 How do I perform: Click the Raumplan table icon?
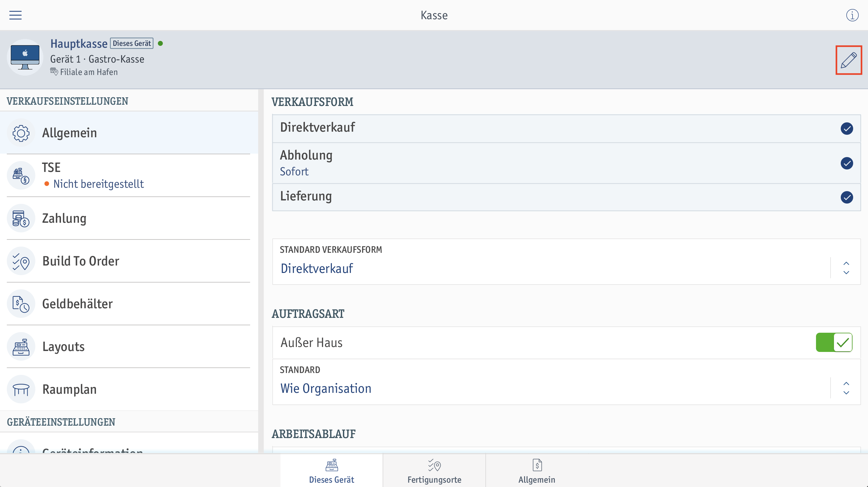coord(21,389)
